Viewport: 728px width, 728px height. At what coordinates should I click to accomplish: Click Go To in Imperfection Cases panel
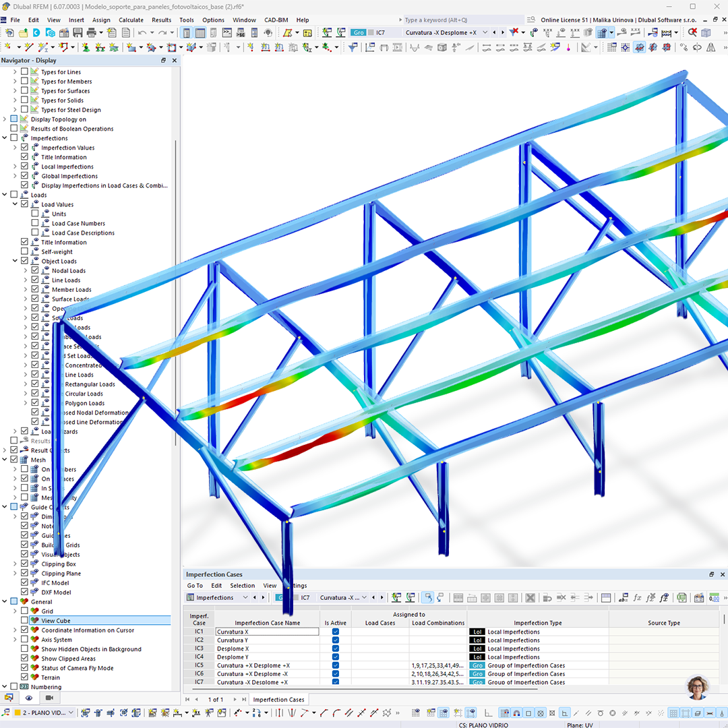[x=195, y=586]
